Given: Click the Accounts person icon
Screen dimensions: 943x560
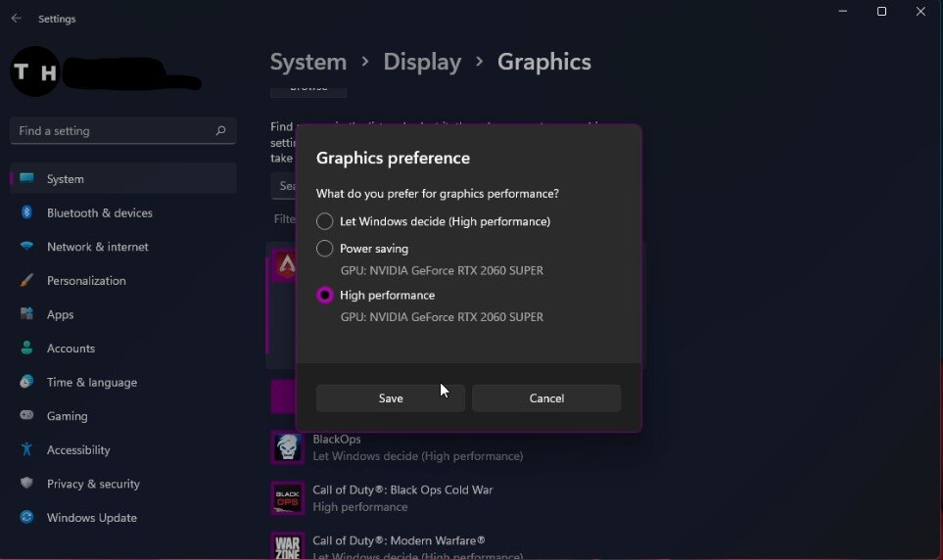Looking at the screenshot, I should [26, 348].
